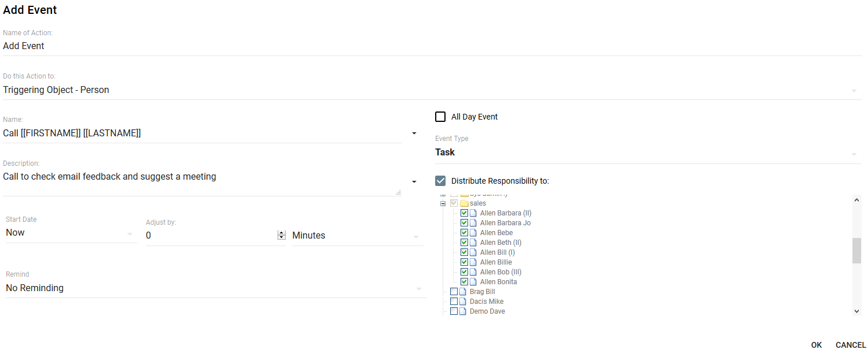Uncheck Distribute Responsibility to checkbox
Screen dimensions: 868x357
(x=440, y=181)
